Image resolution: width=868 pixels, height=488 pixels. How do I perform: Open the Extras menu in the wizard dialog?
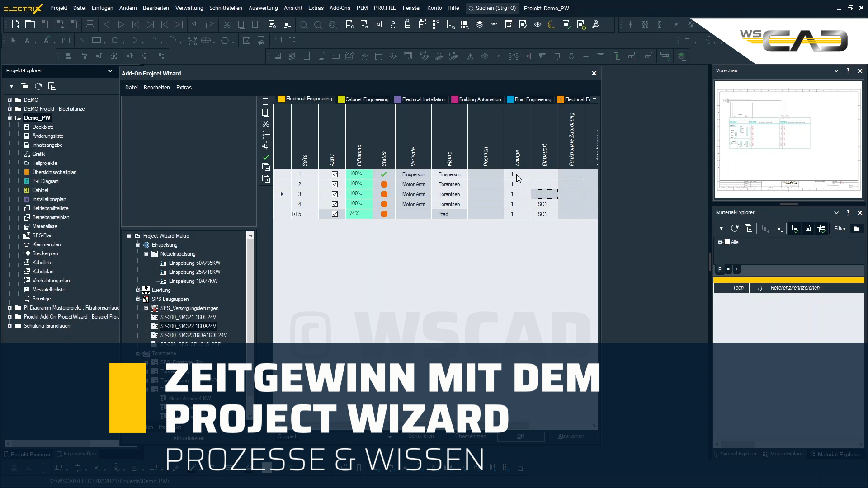pos(184,88)
